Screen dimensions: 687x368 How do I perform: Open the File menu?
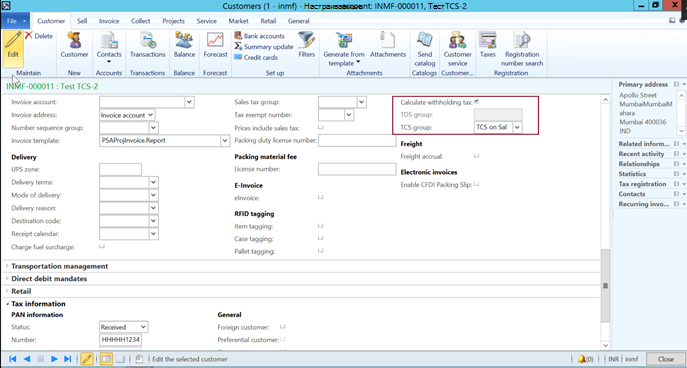pyautogui.click(x=15, y=21)
